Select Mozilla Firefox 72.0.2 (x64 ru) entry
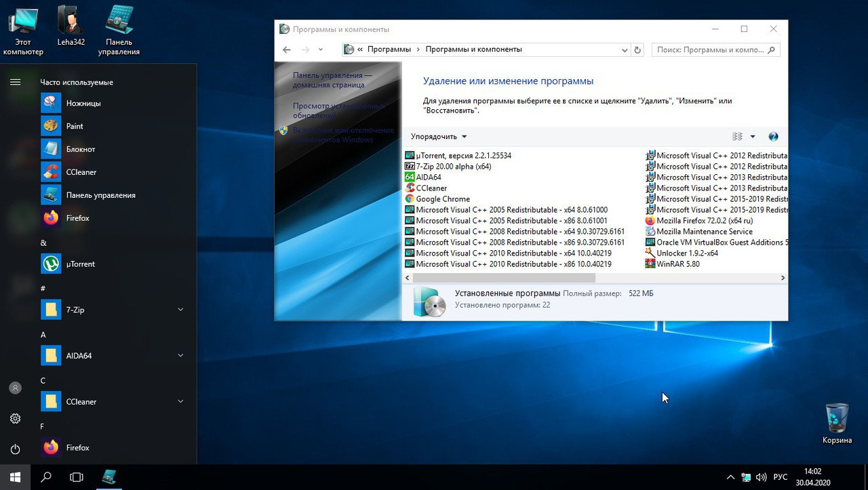Viewport: 868px width, 490px height. pyautogui.click(x=699, y=220)
